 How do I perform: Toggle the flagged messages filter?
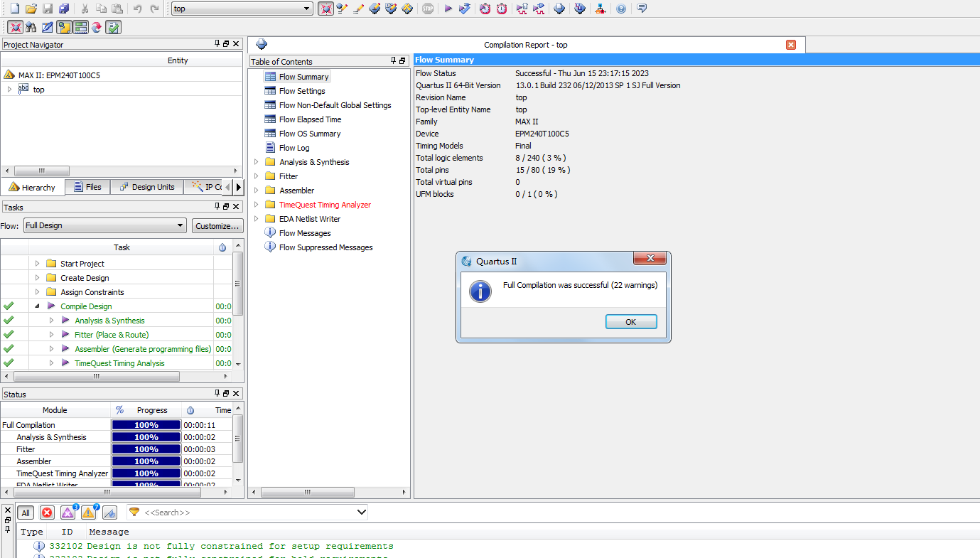tap(109, 513)
